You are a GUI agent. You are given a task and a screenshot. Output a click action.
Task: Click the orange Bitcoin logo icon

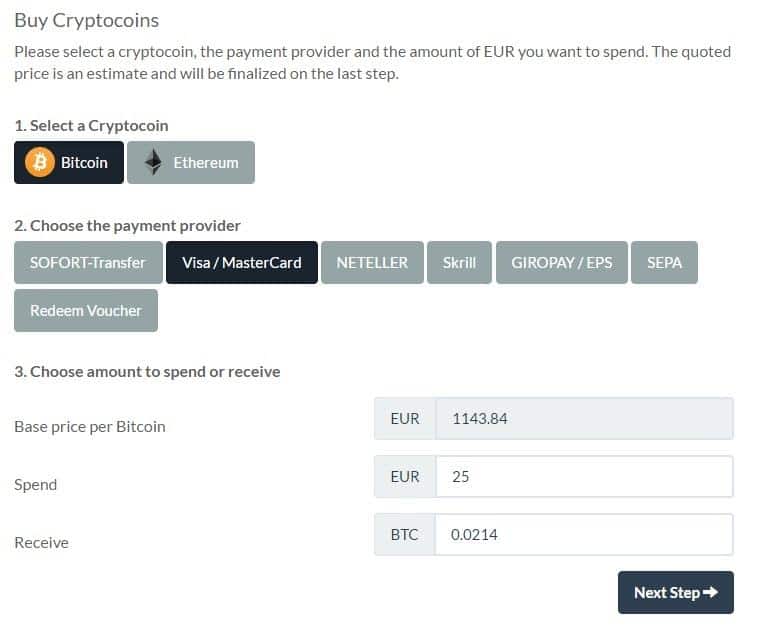click(x=39, y=162)
